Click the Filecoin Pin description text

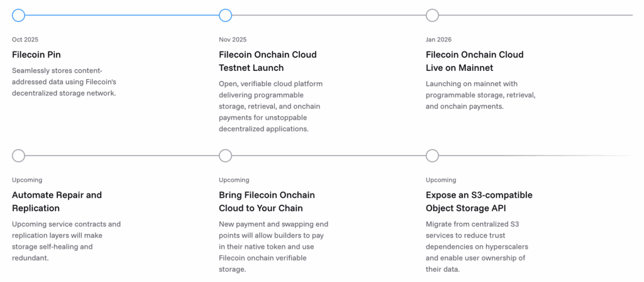(x=64, y=82)
